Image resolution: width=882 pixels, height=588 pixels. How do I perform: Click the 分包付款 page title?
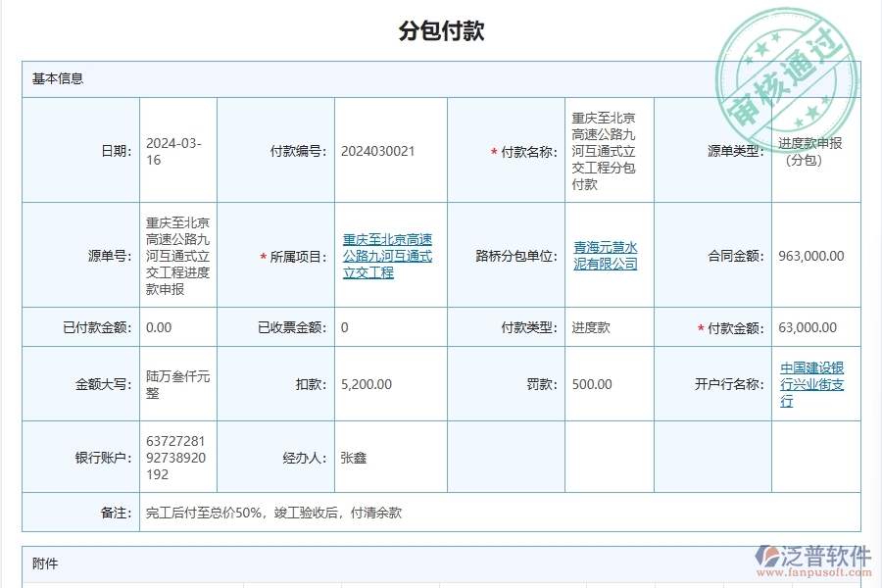[x=441, y=31]
